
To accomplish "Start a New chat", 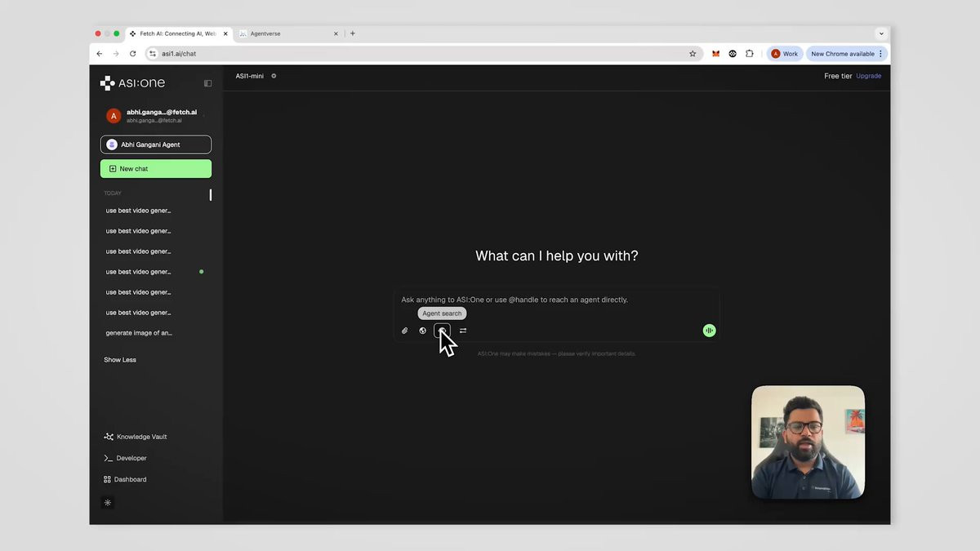I will [x=156, y=169].
